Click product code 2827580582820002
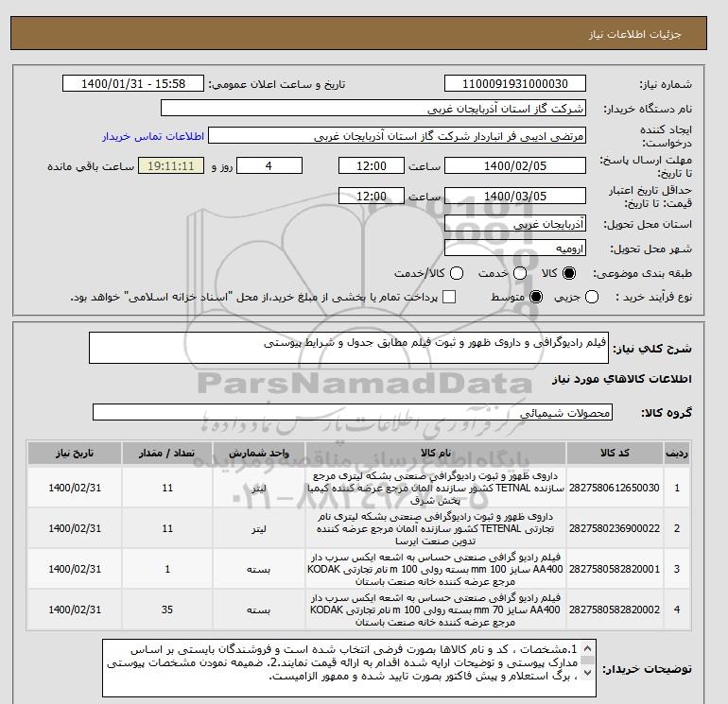728x704 pixels. tap(614, 610)
